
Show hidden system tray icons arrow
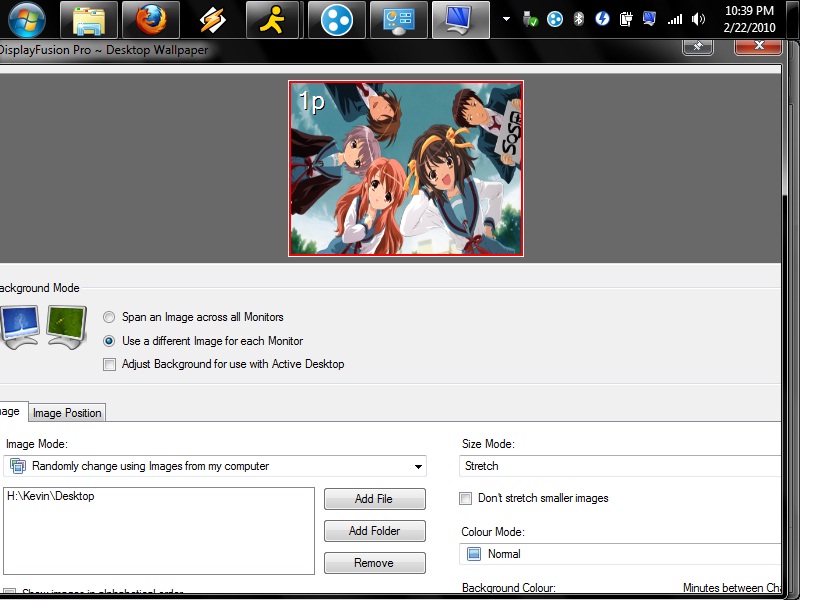pos(506,19)
